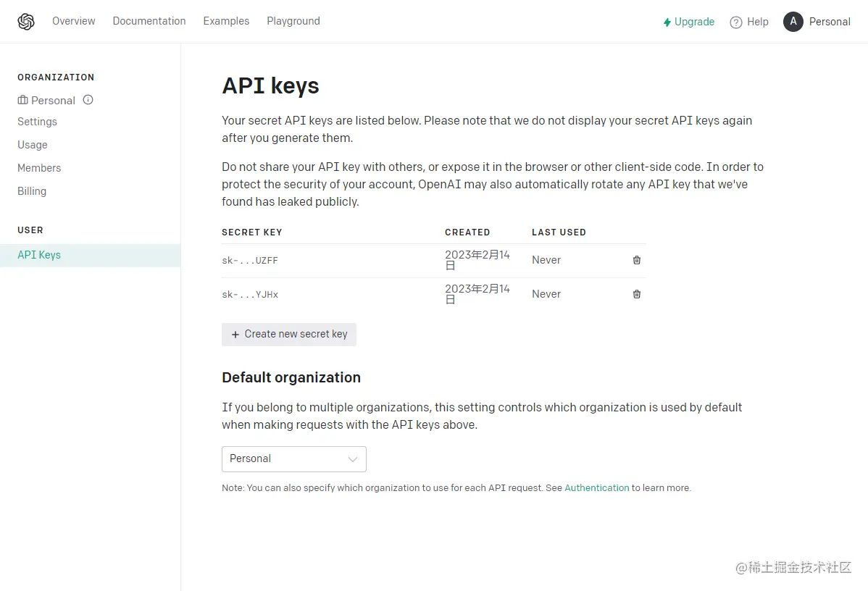Click the briefcase organization icon in sidebar

22,100
